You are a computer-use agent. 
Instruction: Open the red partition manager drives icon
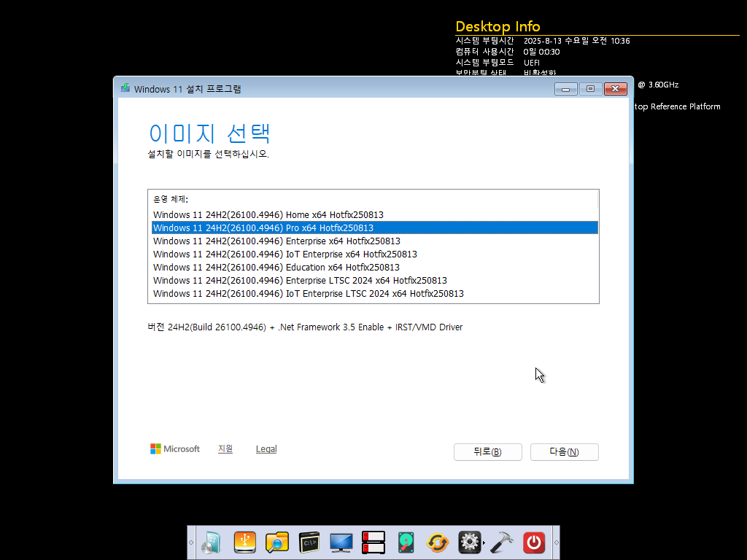coord(373,542)
